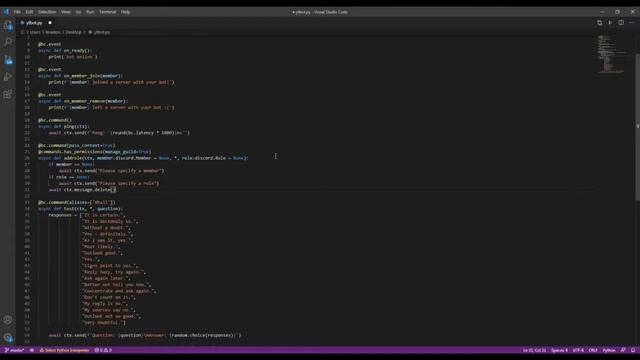
Task: Click the Spaces: 4 indentation indicator
Action: click(x=559, y=350)
